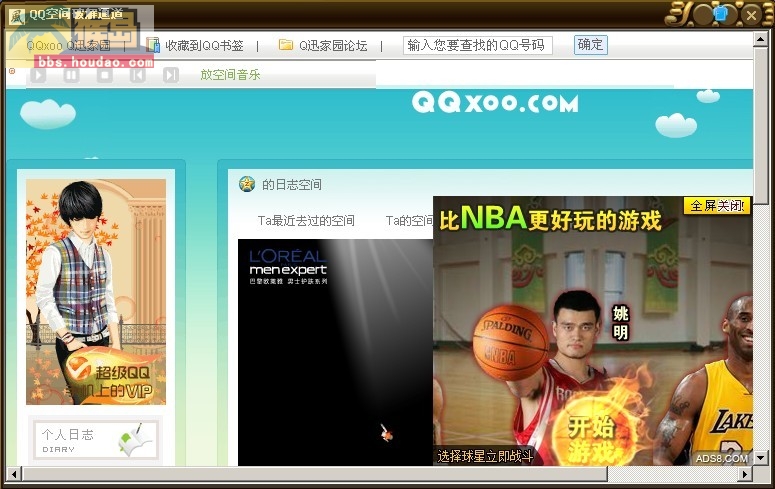Click the vertical scrollbar up arrow

tap(761, 39)
